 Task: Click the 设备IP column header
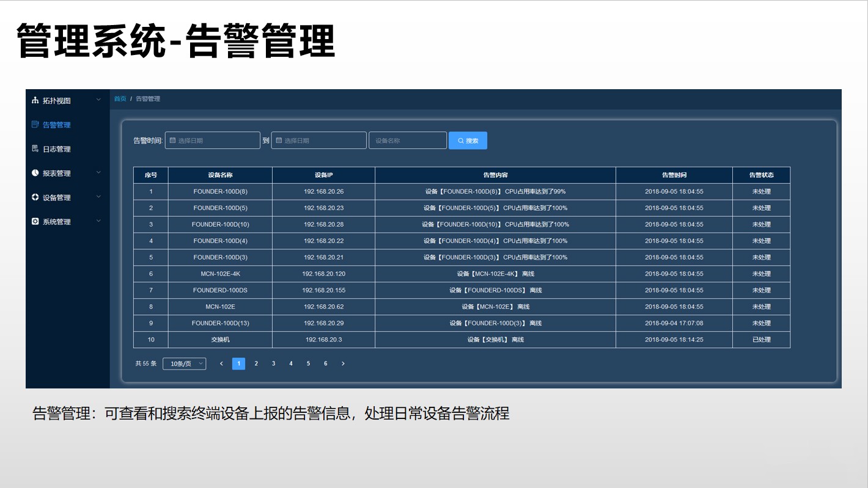point(323,175)
